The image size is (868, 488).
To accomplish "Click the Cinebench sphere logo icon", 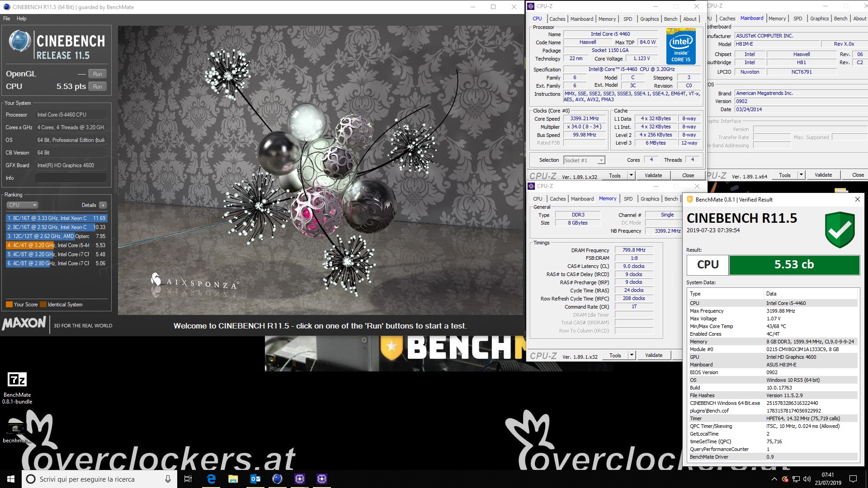I will pyautogui.click(x=20, y=42).
